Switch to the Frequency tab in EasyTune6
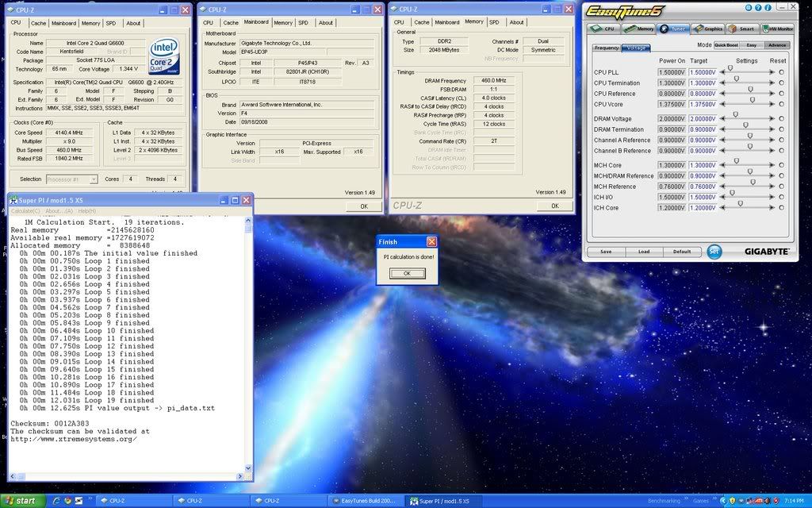 pyautogui.click(x=607, y=48)
